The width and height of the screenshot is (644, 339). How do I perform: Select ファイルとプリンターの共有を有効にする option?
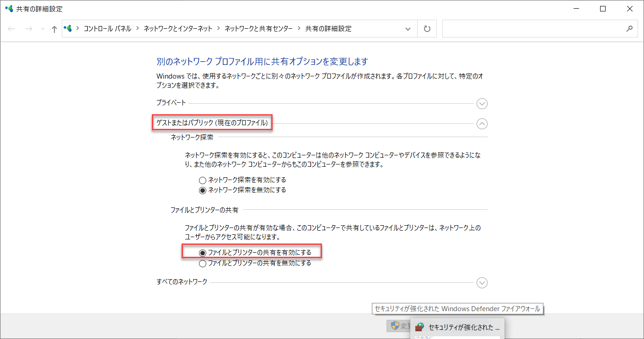(255, 253)
